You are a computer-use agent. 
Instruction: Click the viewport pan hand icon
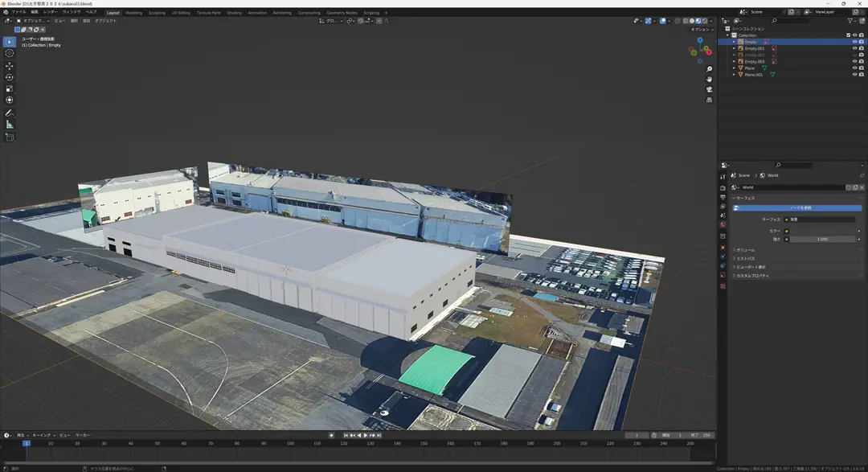(x=709, y=80)
